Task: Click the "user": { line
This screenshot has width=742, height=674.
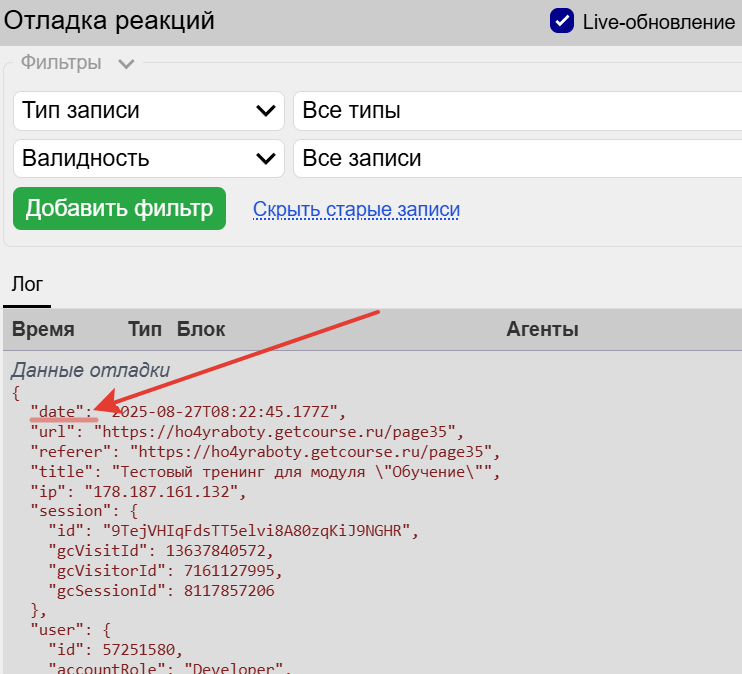Action: (71, 630)
